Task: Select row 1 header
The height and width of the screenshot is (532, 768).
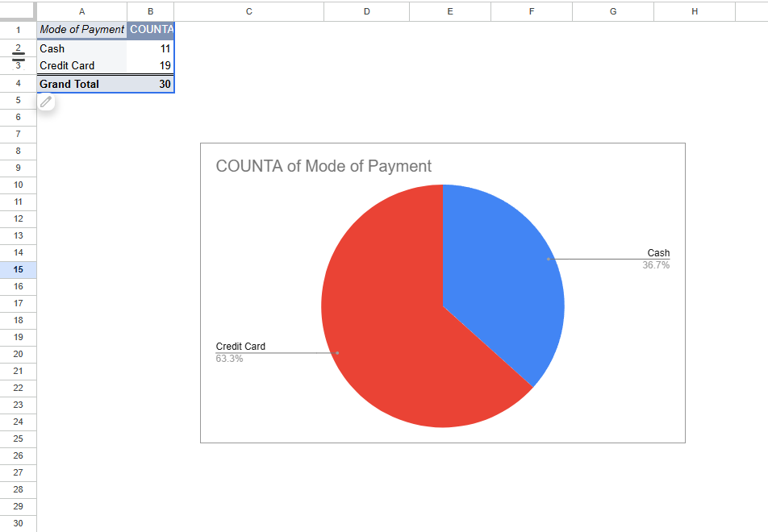Action: point(18,30)
